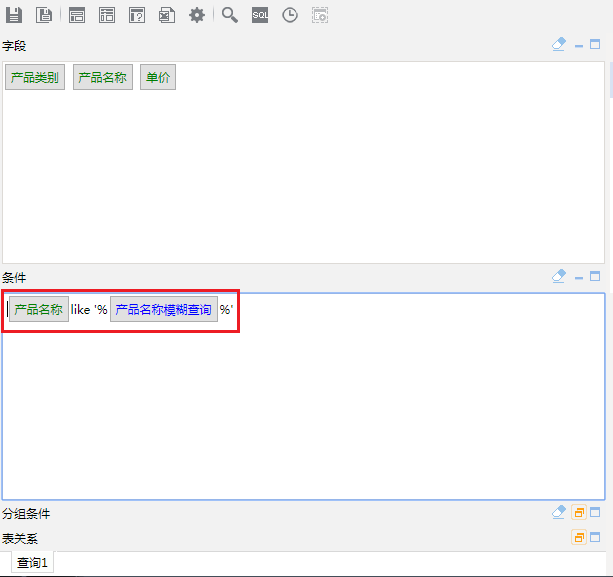Click the like '% text in condition
613x577 pixels.
(89, 310)
